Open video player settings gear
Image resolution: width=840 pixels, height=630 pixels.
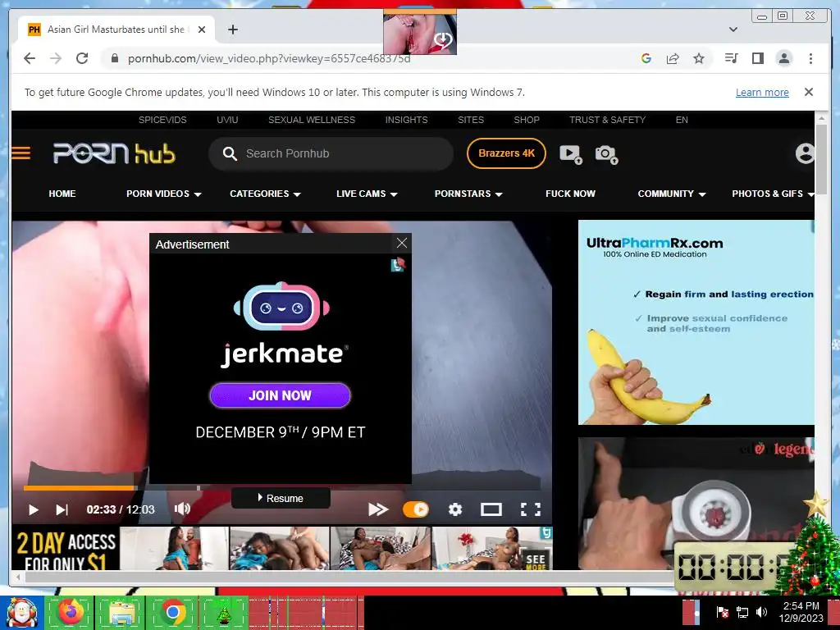454,509
